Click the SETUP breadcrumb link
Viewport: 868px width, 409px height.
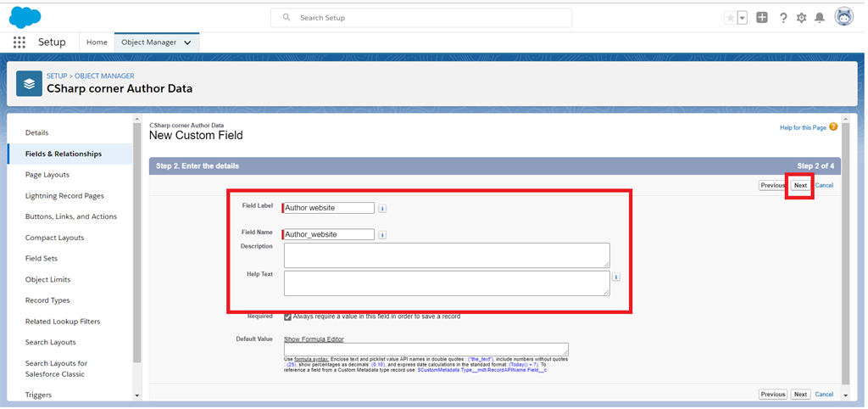(57, 76)
